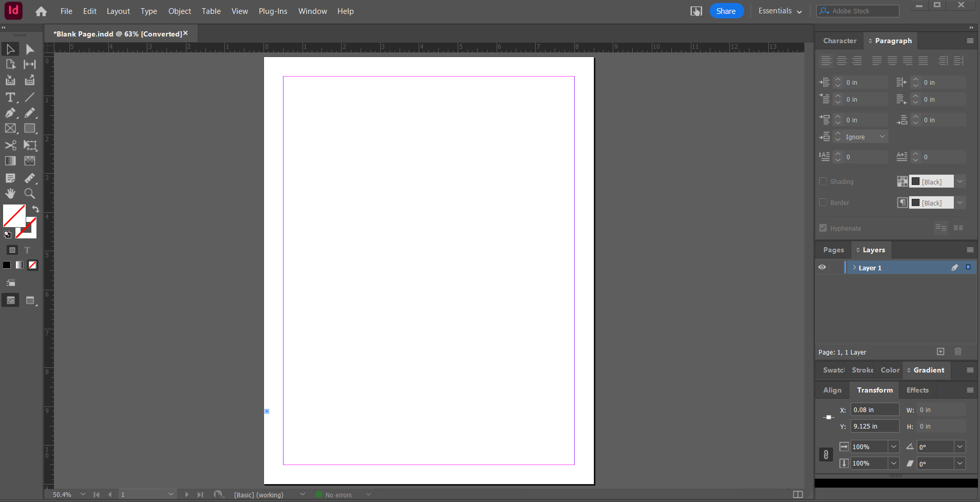
Task: Switch to the Character tab
Action: 839,41
